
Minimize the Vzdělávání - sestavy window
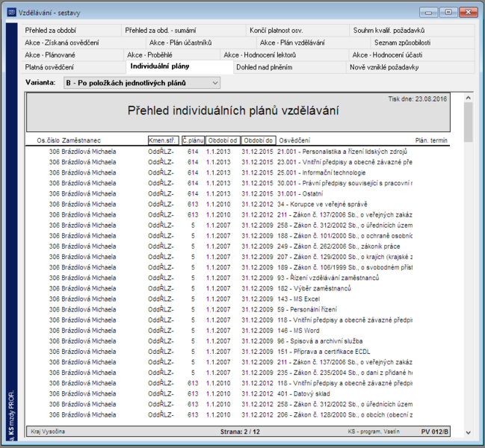(x=428, y=13)
